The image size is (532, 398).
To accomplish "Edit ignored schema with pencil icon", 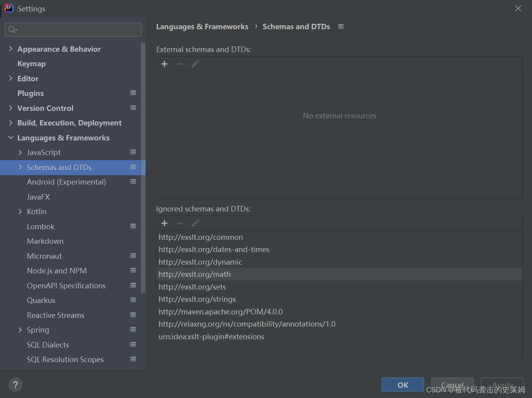I will point(195,223).
